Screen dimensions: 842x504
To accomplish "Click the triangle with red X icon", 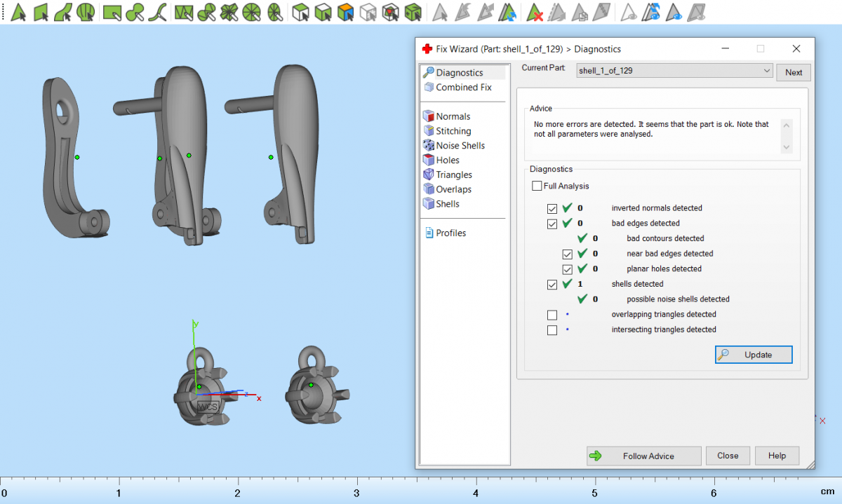I will [x=535, y=12].
